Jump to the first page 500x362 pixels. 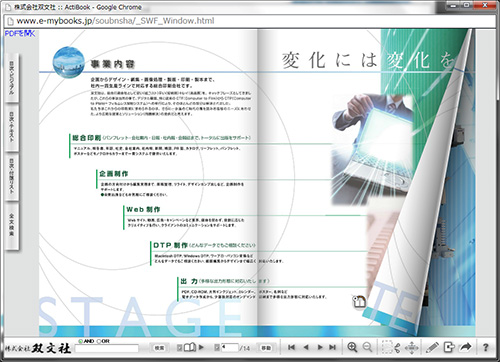click(291, 347)
